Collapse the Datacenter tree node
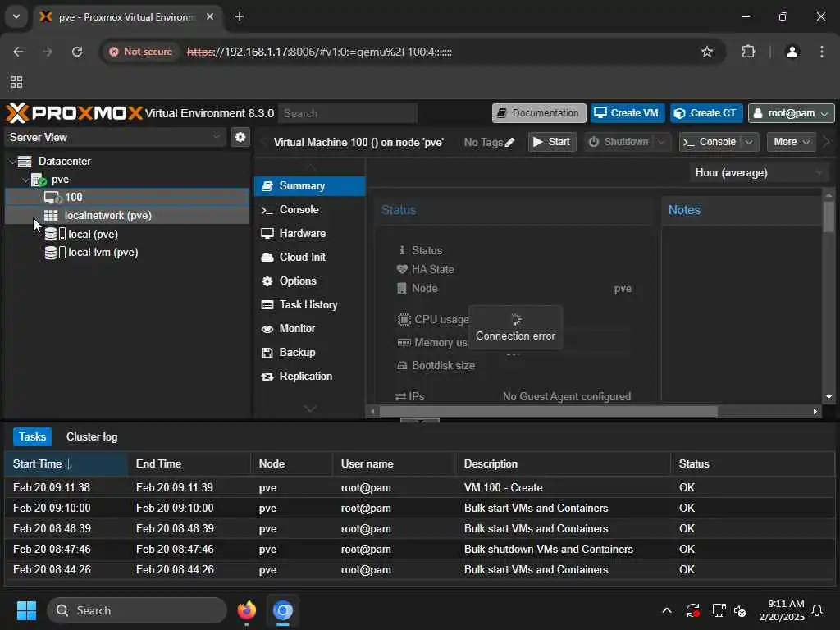The image size is (840, 630). 12,162
